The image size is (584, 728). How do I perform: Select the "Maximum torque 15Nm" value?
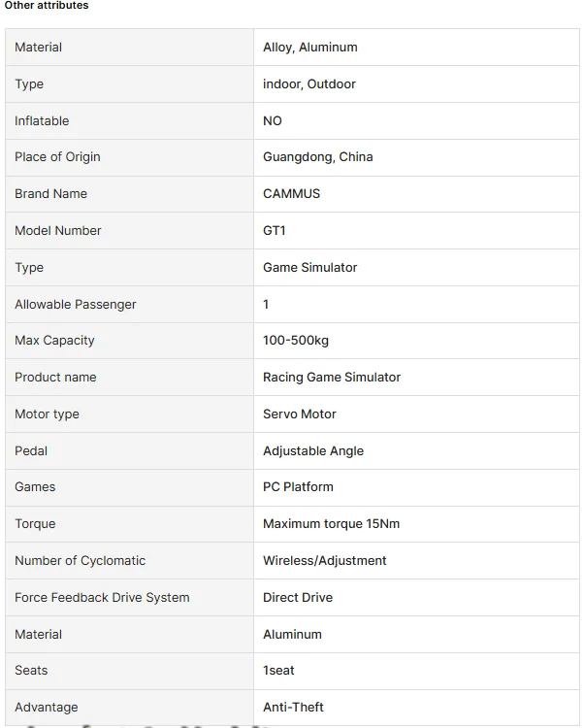(x=331, y=524)
